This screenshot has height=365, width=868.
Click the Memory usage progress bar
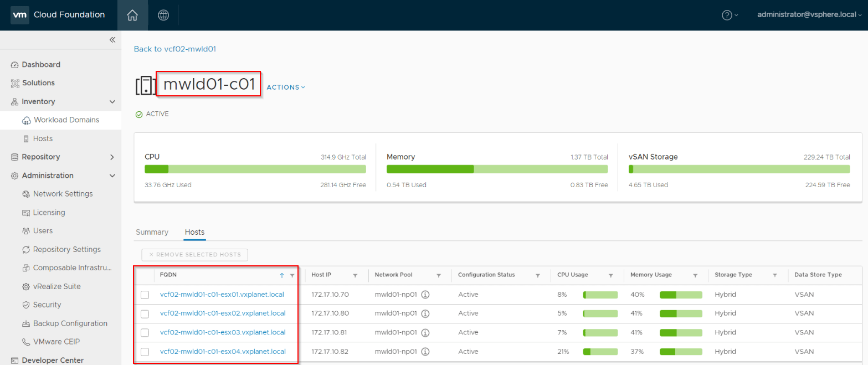point(497,169)
